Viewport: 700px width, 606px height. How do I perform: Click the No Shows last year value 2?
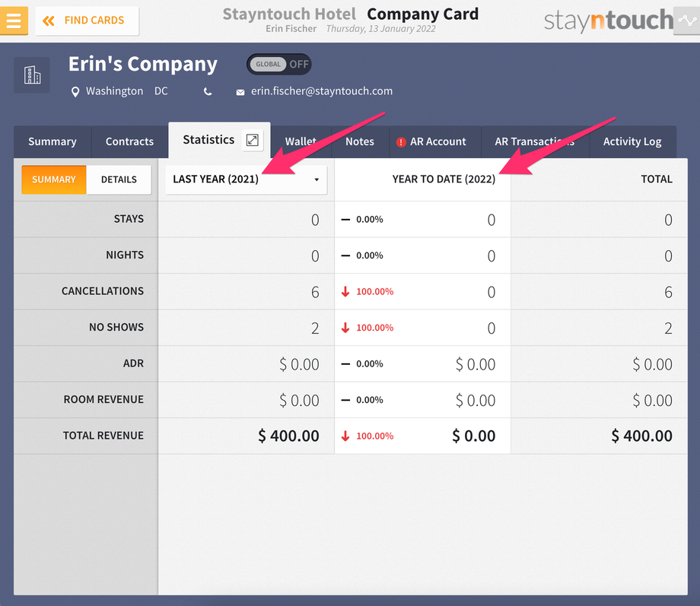(315, 328)
